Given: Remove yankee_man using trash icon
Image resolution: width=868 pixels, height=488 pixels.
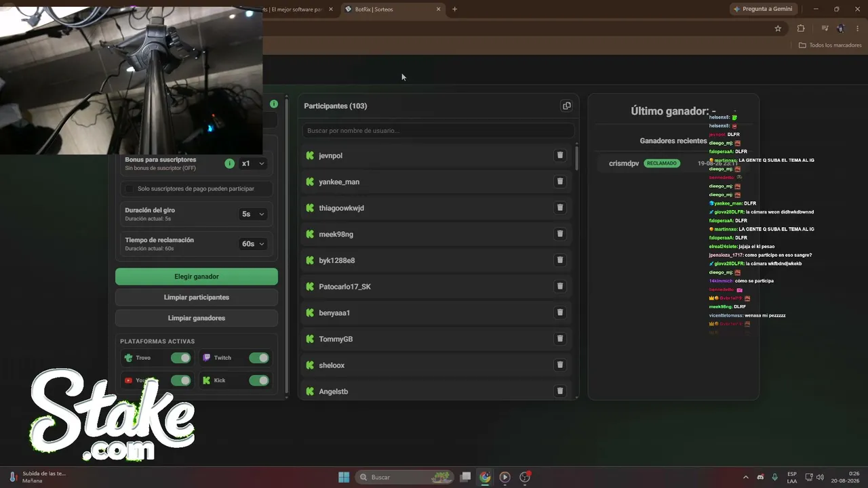Looking at the screenshot, I should coord(560,182).
